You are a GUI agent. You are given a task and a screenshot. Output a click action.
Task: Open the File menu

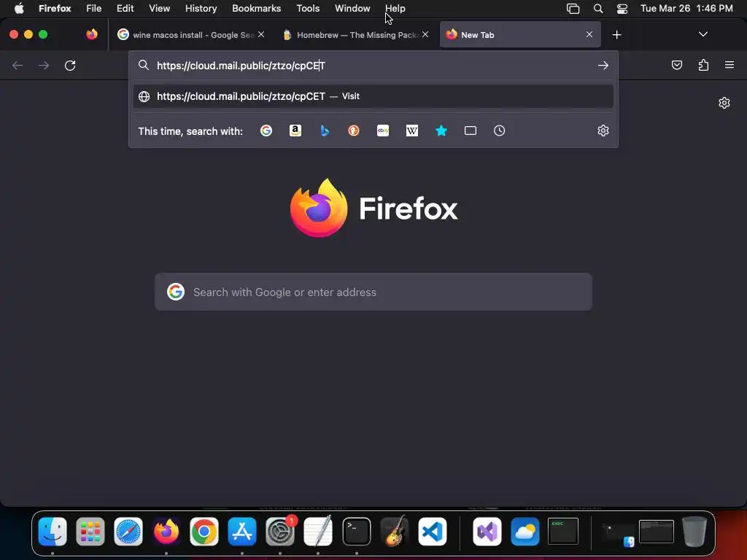click(x=94, y=8)
